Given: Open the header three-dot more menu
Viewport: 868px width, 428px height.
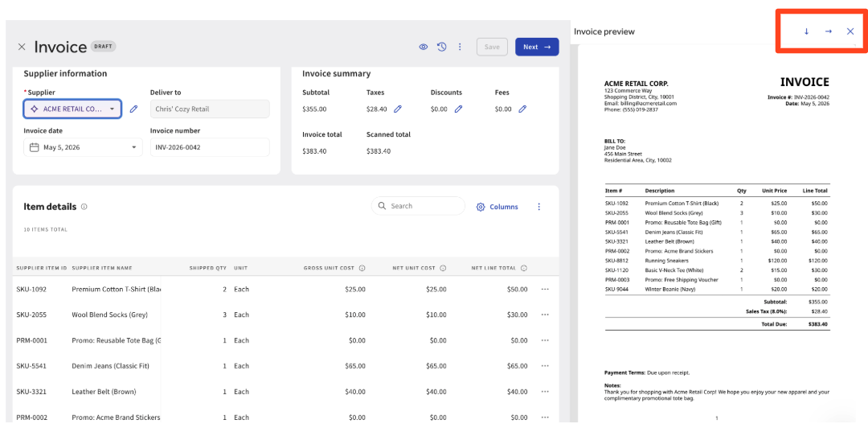Looking at the screenshot, I should pos(460,47).
